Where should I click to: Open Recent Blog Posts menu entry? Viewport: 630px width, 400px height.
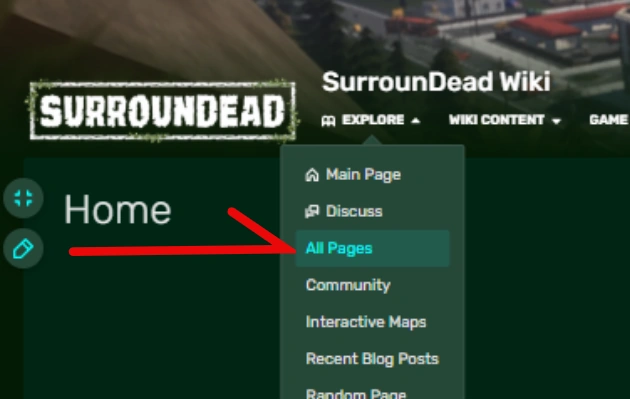372,359
